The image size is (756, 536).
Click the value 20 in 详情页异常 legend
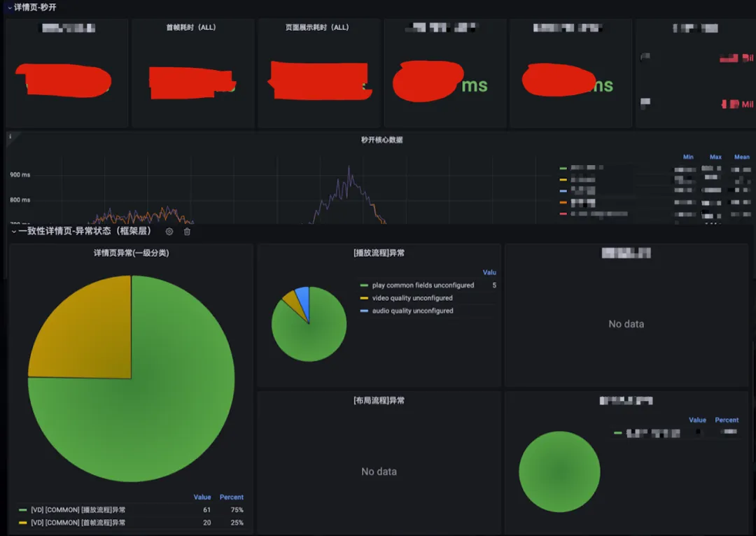(206, 523)
